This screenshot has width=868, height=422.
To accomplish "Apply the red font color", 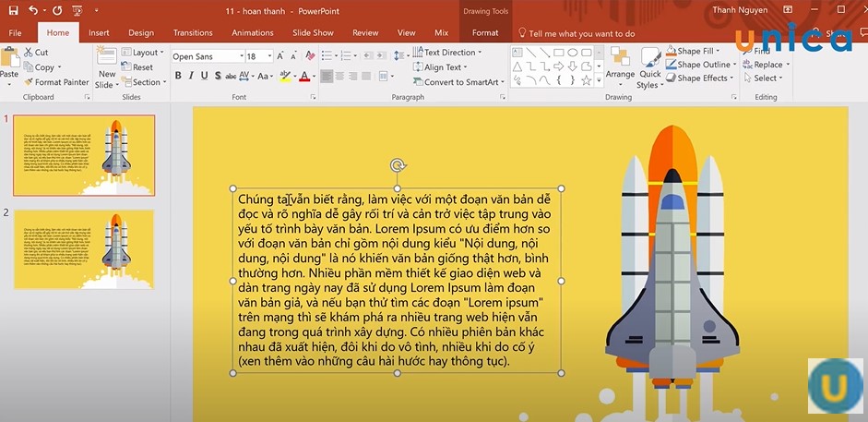I will [303, 76].
